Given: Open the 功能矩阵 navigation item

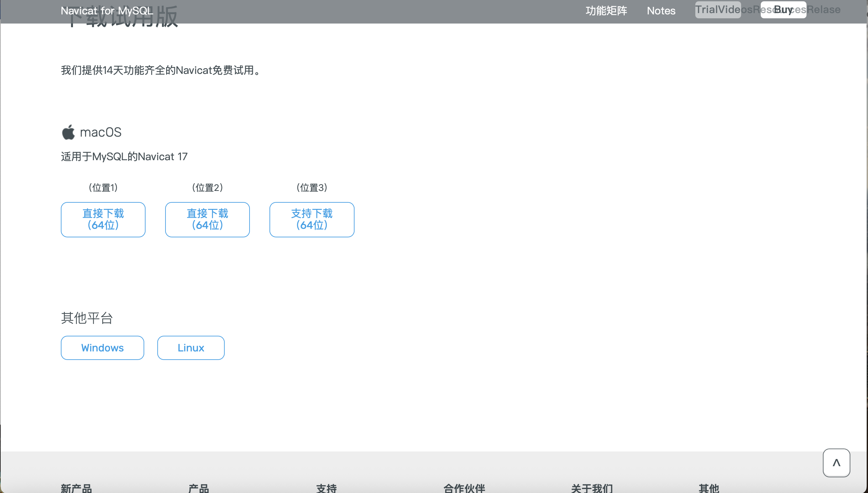Looking at the screenshot, I should click(606, 11).
